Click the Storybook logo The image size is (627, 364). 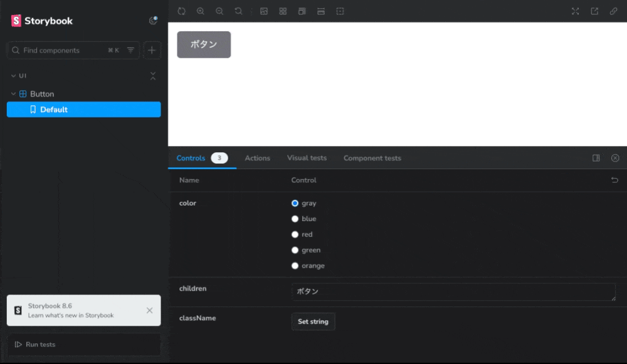pos(42,21)
